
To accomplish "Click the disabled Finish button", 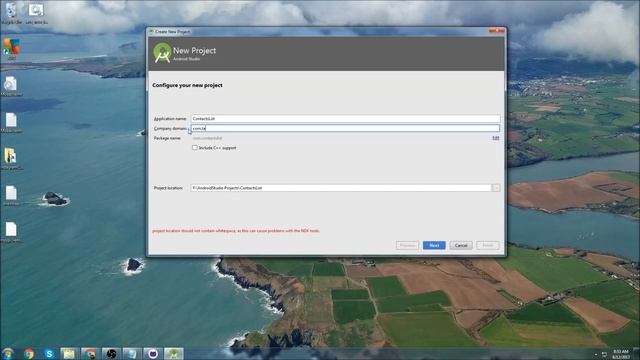I will 488,245.
